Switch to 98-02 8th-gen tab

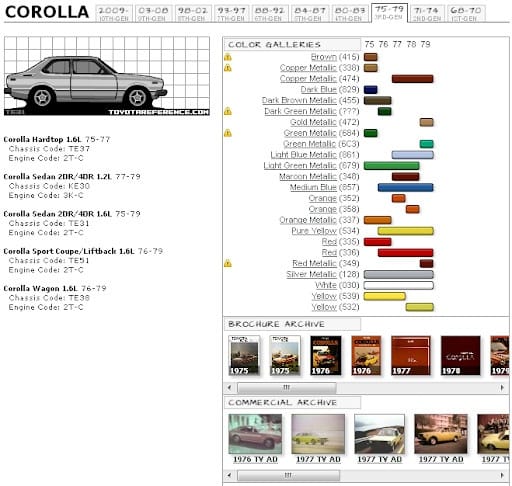(193, 14)
